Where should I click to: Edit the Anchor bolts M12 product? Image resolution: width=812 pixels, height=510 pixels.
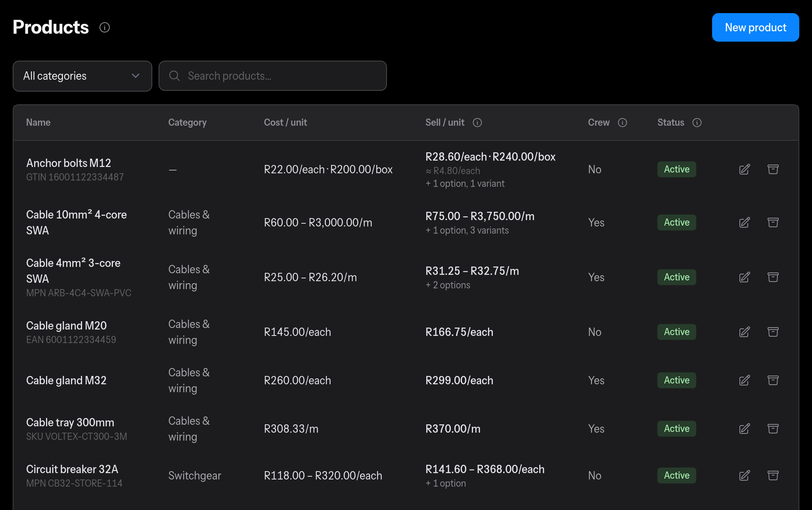(745, 169)
